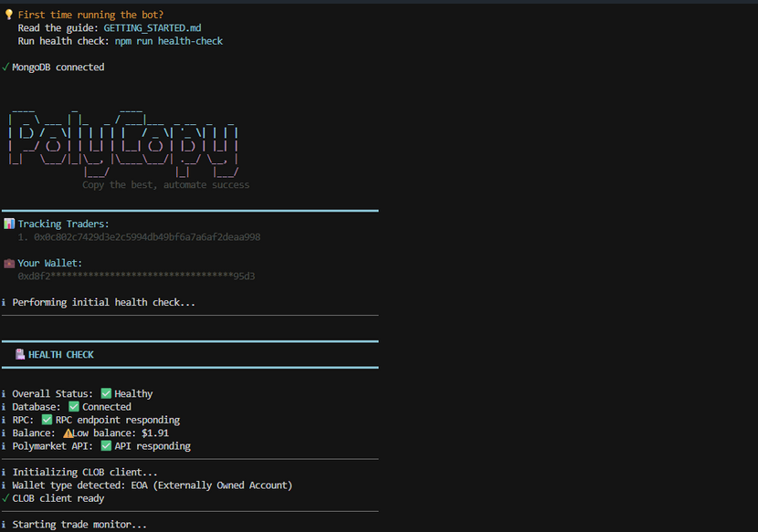
Task: Click the Tracking Traders chart icon
Action: pyautogui.click(x=9, y=223)
